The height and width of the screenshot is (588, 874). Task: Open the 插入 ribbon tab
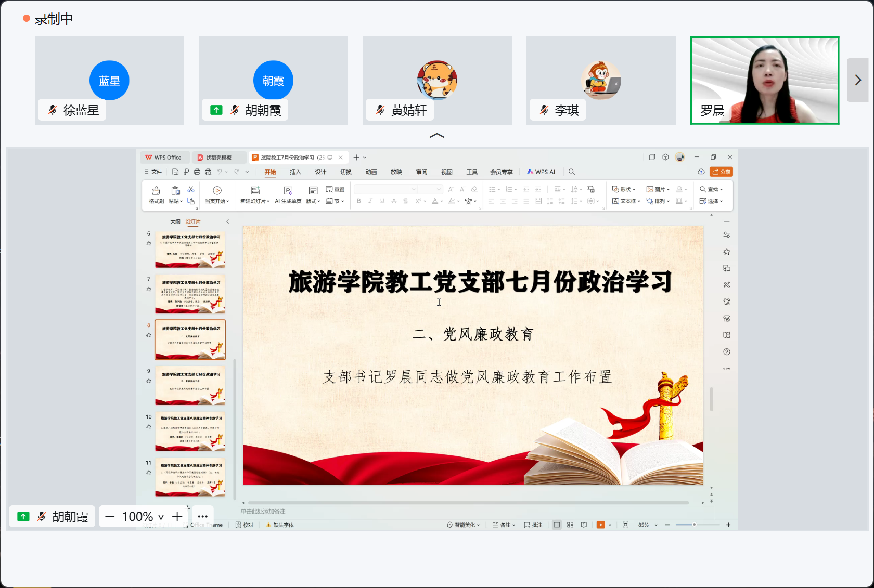[295, 172]
